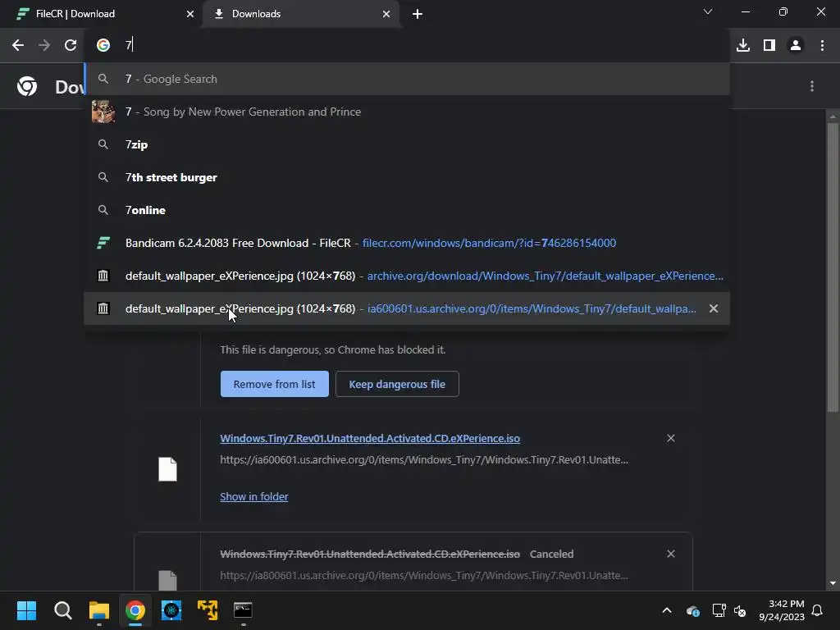
Task: Reload the page with the refresh icon
Action: click(71, 45)
